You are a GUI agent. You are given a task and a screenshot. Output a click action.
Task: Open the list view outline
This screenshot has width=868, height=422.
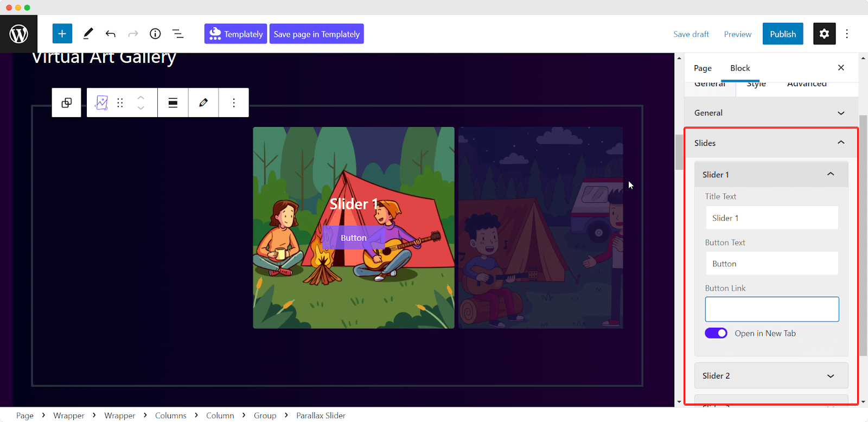(178, 34)
